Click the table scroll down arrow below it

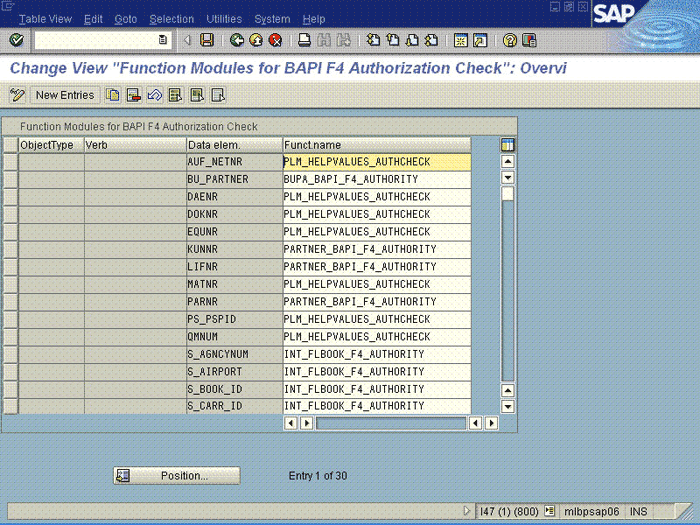(508, 178)
